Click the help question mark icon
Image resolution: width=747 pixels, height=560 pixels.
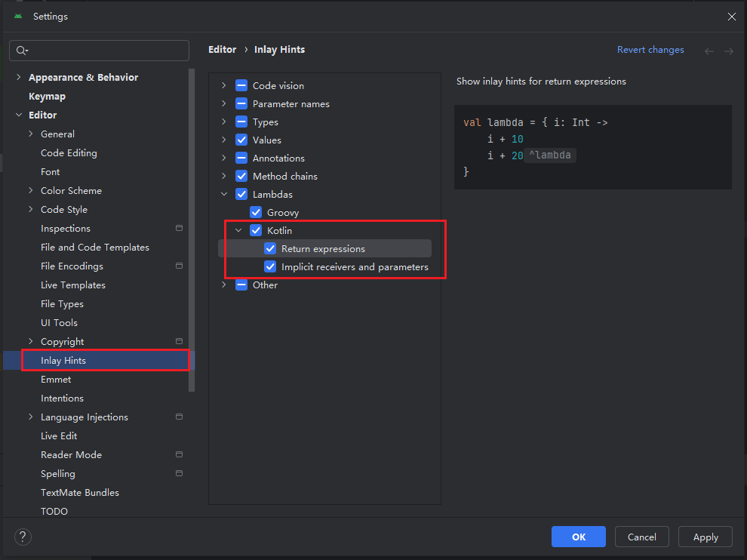[x=23, y=537]
